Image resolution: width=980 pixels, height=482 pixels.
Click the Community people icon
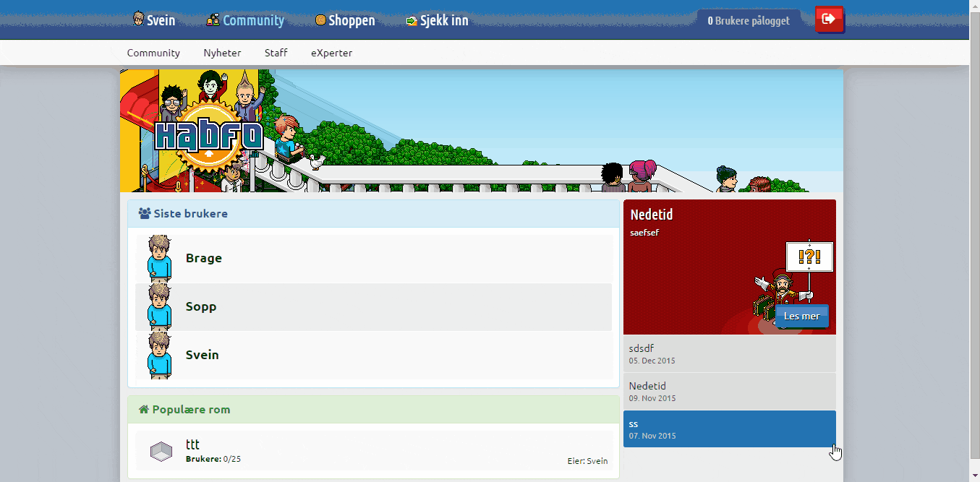click(x=213, y=20)
